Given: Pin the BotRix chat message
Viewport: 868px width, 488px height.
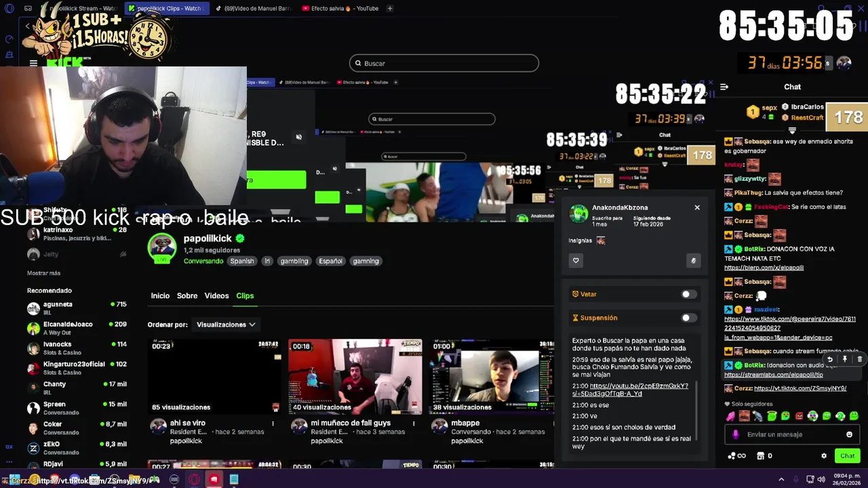Looking at the screenshot, I should click(x=844, y=359).
